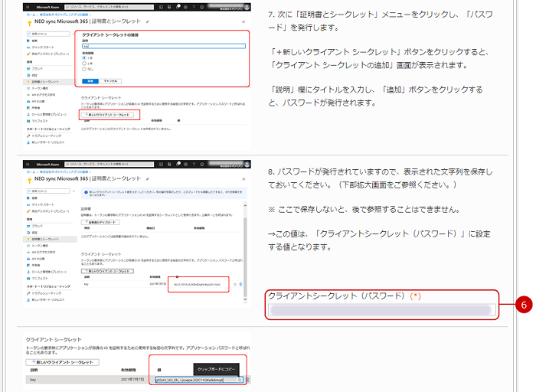The image size is (536, 392).
Task: Click directory filter icon in step 7 screenshot
Action: coord(169,7)
